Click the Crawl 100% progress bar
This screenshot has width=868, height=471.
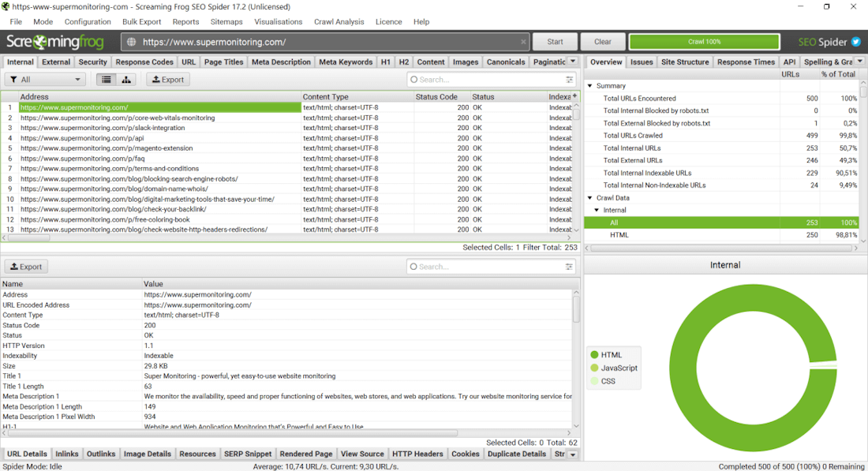point(704,42)
